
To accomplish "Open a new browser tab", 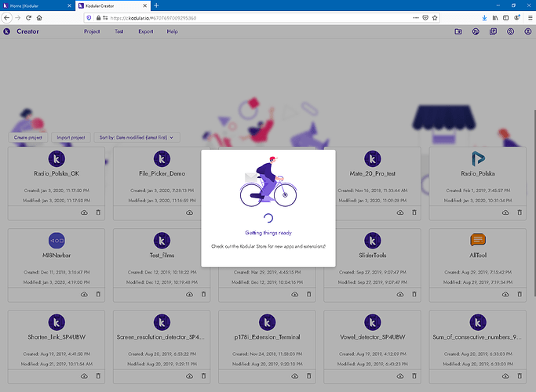I will pyautogui.click(x=156, y=5).
